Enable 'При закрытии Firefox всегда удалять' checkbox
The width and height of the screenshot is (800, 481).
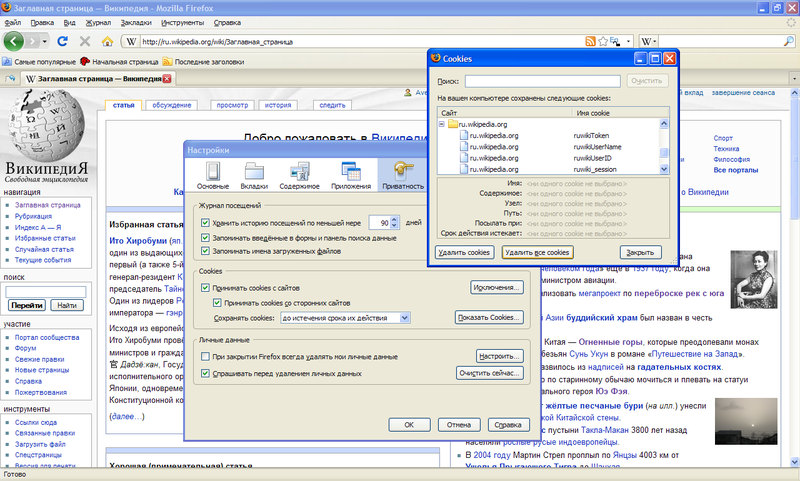tap(205, 357)
